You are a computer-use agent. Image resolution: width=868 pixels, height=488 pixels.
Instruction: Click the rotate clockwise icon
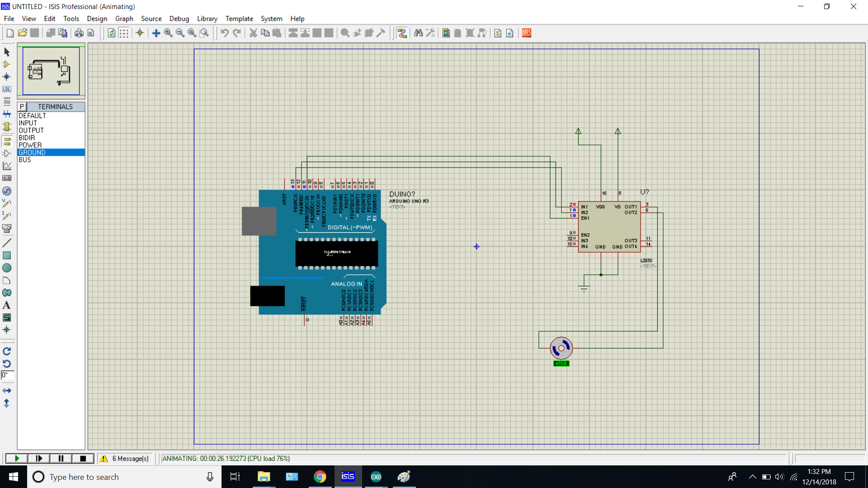[7, 351]
